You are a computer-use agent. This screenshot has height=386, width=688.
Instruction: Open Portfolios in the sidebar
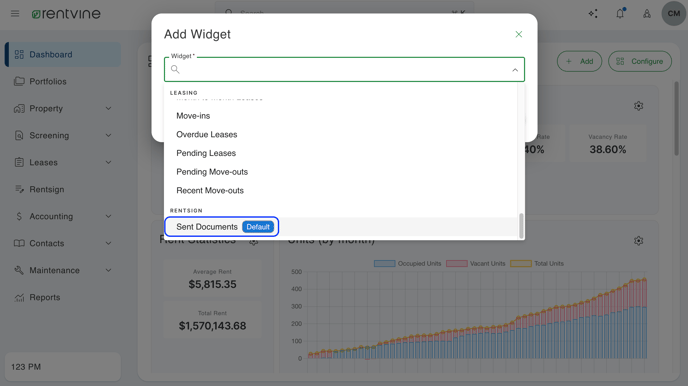click(63, 82)
